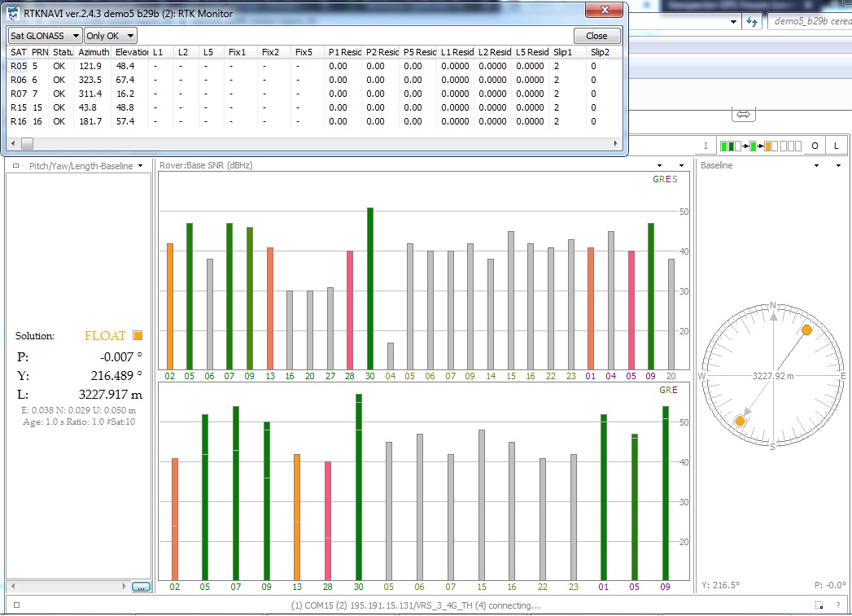This screenshot has width=852, height=616.
Task: Open the 'Only OK' filter dropdown
Action: click(x=111, y=36)
